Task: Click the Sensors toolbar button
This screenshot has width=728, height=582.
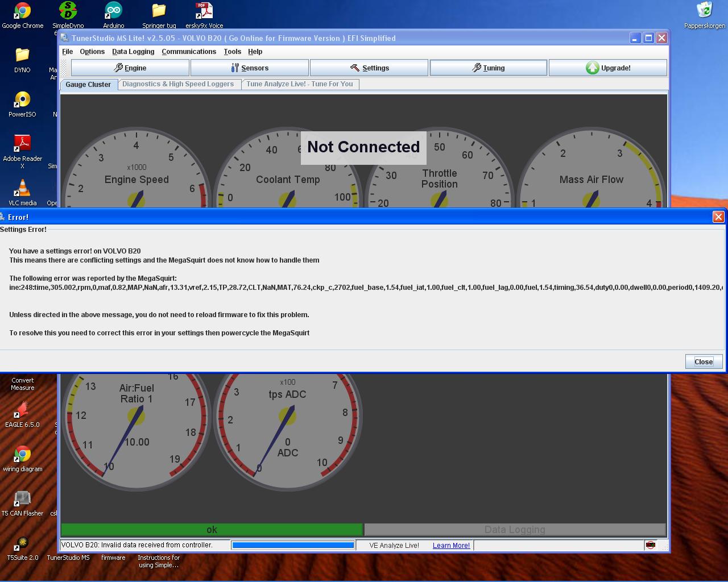Action: pos(250,68)
